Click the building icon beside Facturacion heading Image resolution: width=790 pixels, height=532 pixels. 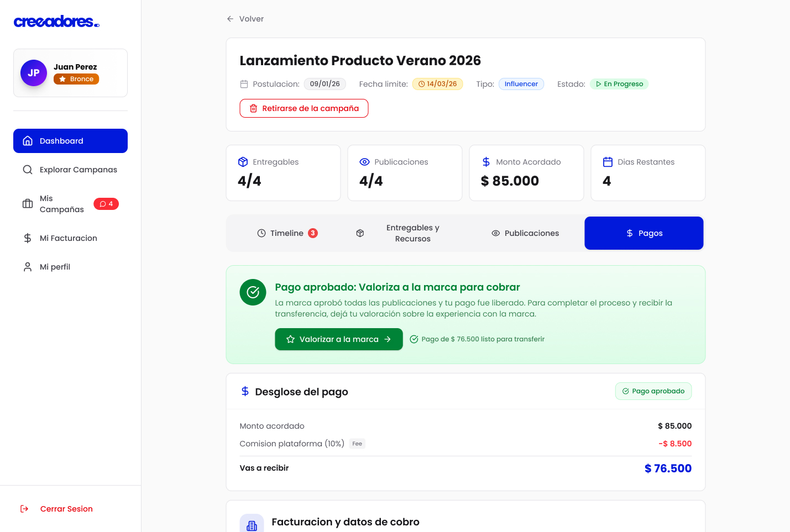point(252,525)
